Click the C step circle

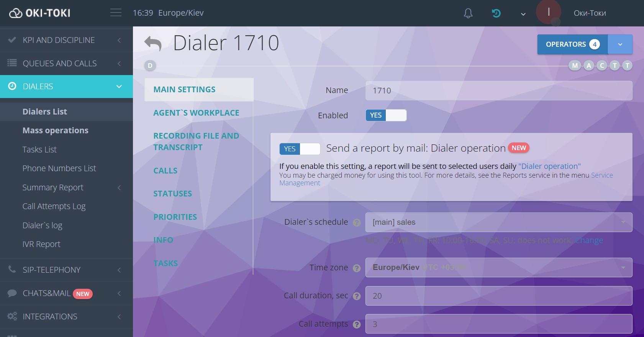point(602,65)
